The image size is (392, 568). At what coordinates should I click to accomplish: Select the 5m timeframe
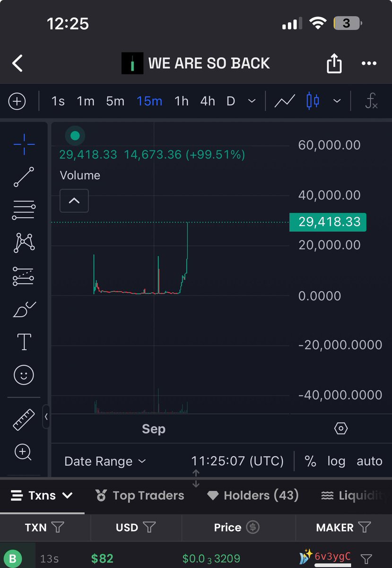point(115,101)
